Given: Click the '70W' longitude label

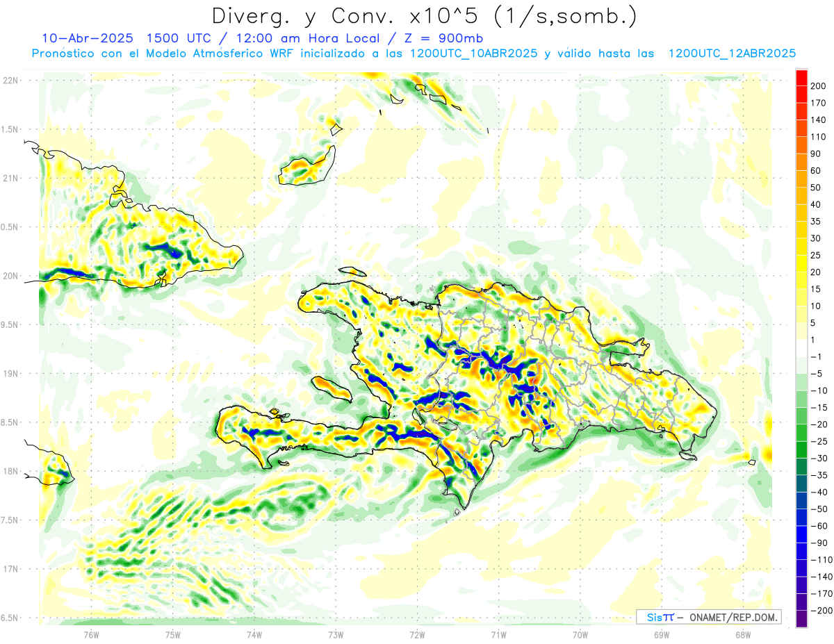Looking at the screenshot, I should 580,634.
